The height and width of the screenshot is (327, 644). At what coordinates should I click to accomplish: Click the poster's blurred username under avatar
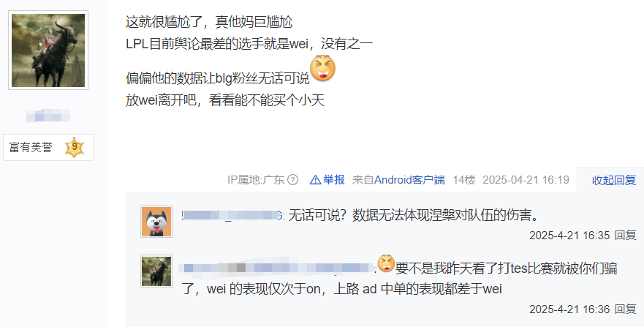click(x=48, y=116)
